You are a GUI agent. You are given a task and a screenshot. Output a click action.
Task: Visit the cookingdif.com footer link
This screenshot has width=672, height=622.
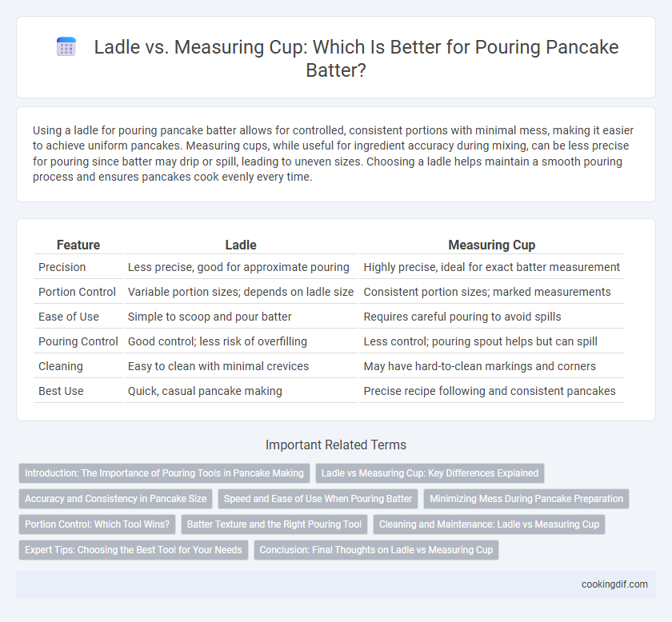[x=614, y=584]
